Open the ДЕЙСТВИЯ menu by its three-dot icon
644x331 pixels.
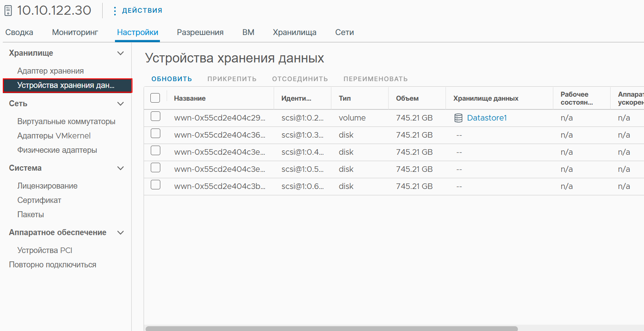(115, 11)
